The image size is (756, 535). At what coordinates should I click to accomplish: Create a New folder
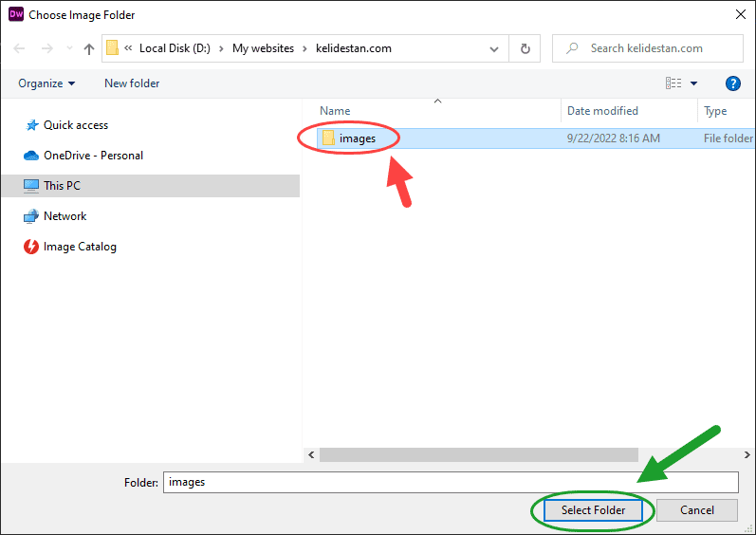pyautogui.click(x=132, y=83)
